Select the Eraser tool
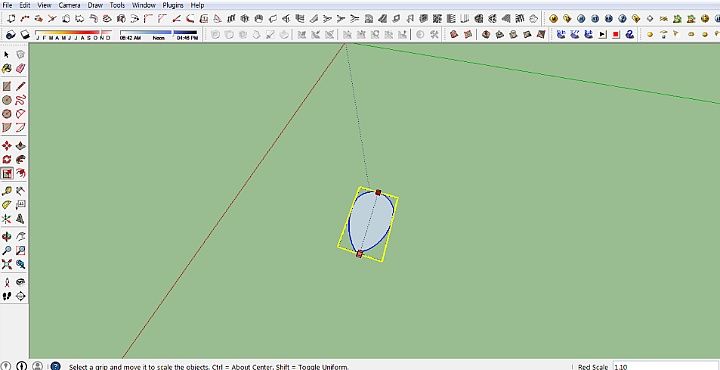The width and height of the screenshot is (720, 370). (20, 68)
